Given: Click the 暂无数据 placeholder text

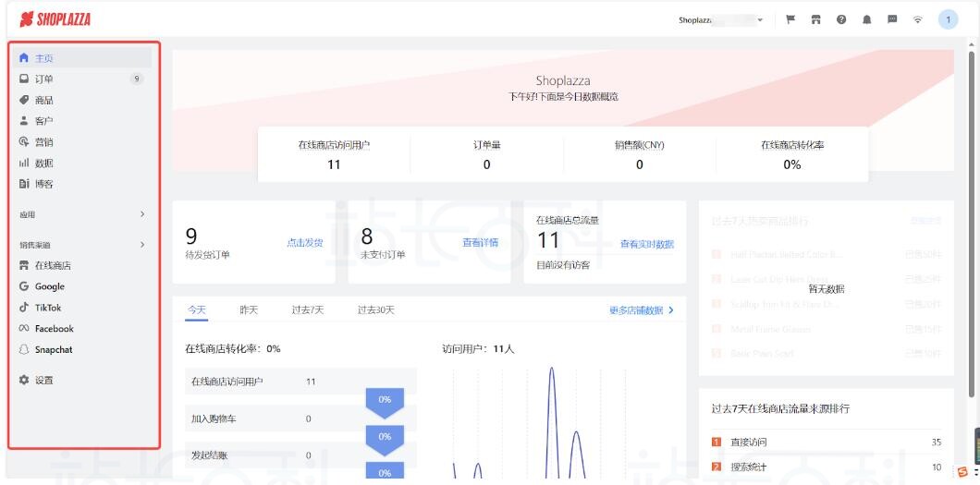Looking at the screenshot, I should tap(827, 289).
